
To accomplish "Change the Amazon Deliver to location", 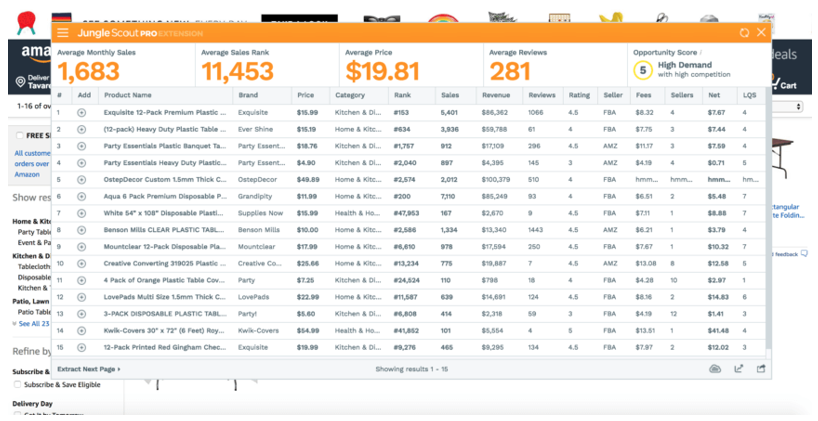I will 32,82.
